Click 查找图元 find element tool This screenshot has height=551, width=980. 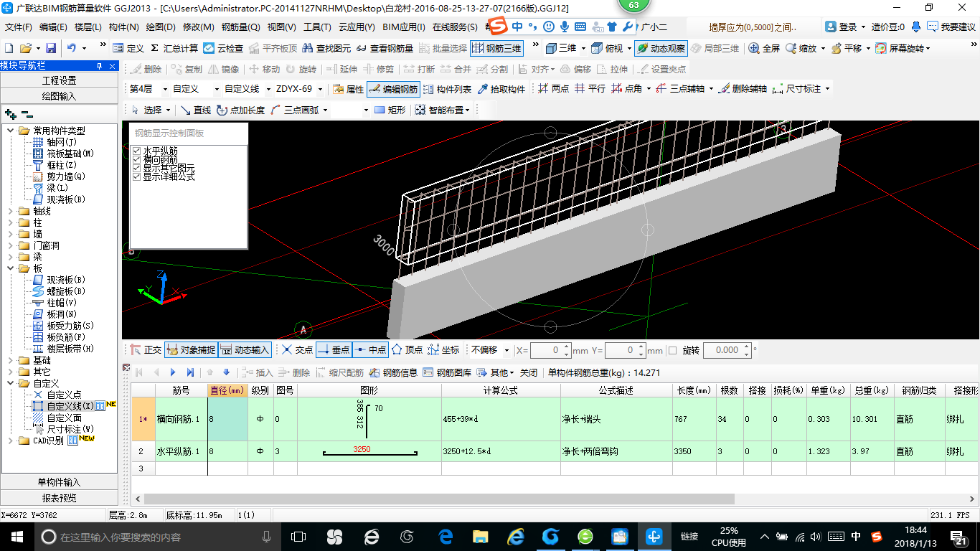[326, 48]
